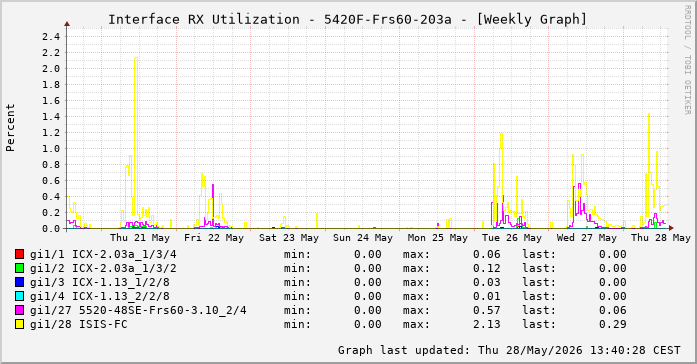Click the max value 0.03 for gi1/3

tap(487, 282)
